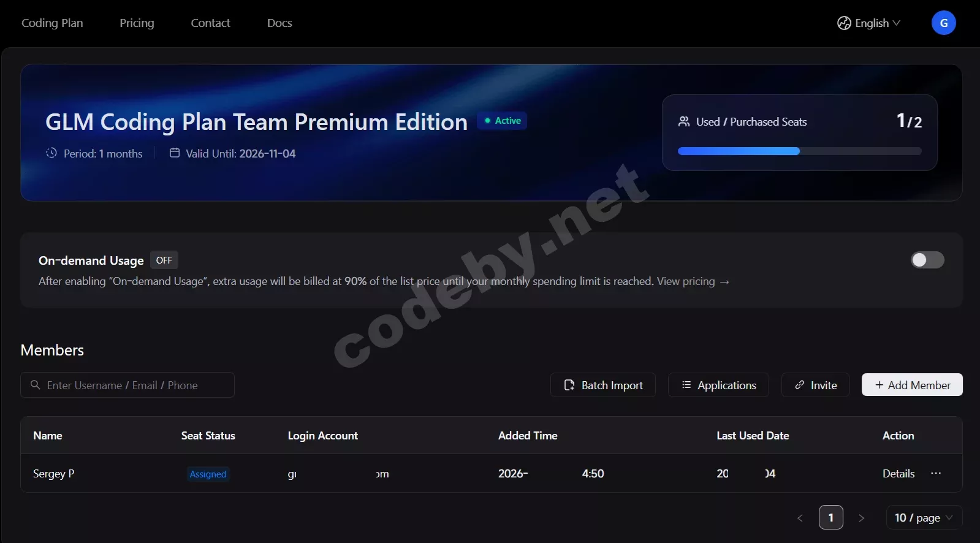Screen dimensions: 980x543
Task: Click the Enter Username / Email / Phone search field
Action: (127, 385)
